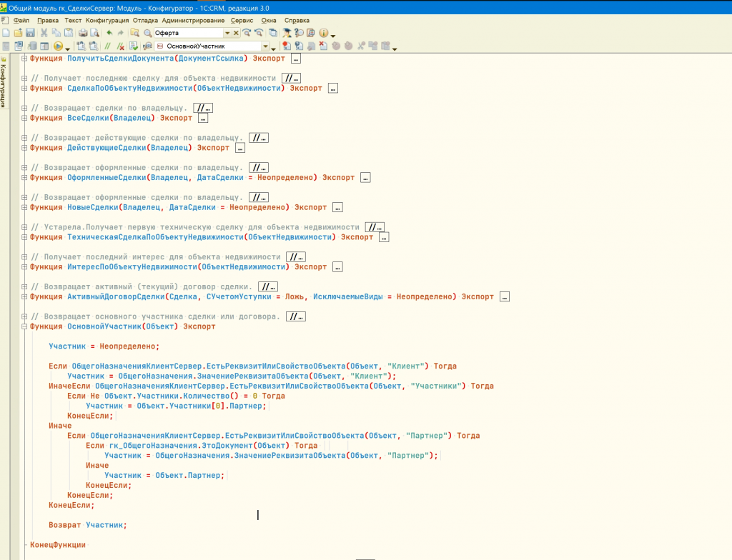Image resolution: width=732 pixels, height=560 pixels.
Task: Update database configuration icon
Action: click(x=32, y=46)
